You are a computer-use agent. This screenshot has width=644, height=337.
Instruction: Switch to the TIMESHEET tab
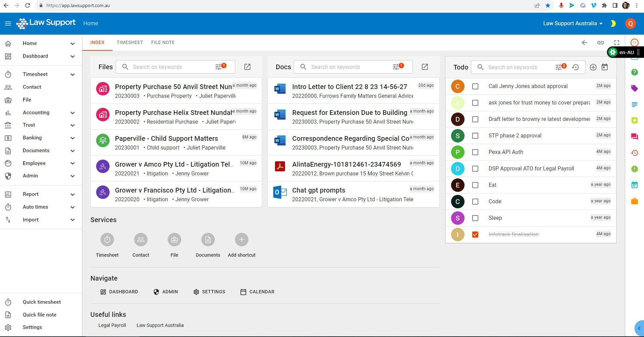coord(130,42)
